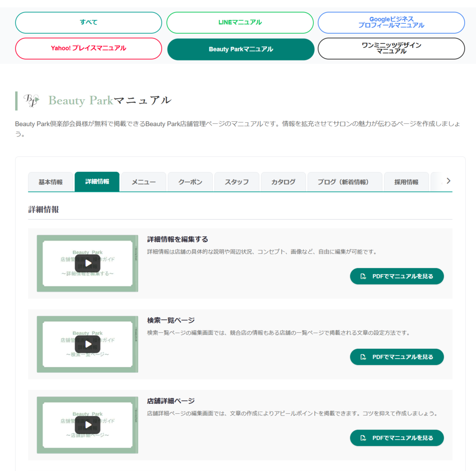Switch to the 採用情報 tab
Image resolution: width=476 pixels, height=471 pixels.
(x=407, y=182)
